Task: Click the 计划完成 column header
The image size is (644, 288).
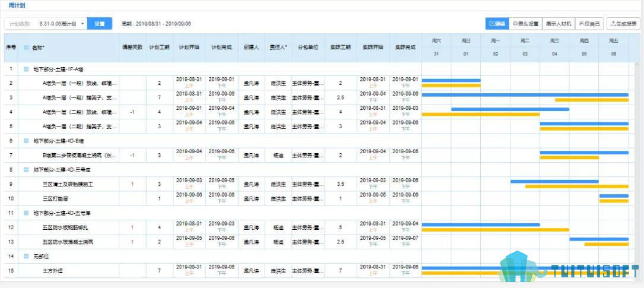Action: [222, 48]
